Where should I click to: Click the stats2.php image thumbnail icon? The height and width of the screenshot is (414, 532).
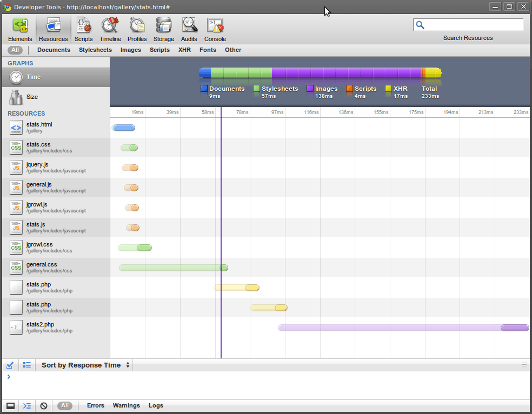coord(16,328)
